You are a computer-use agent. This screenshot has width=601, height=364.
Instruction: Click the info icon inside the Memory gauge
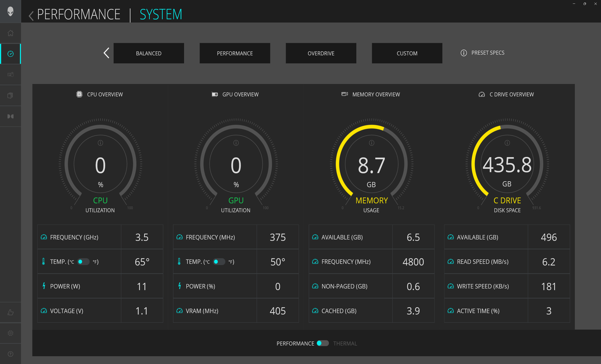[x=372, y=143]
